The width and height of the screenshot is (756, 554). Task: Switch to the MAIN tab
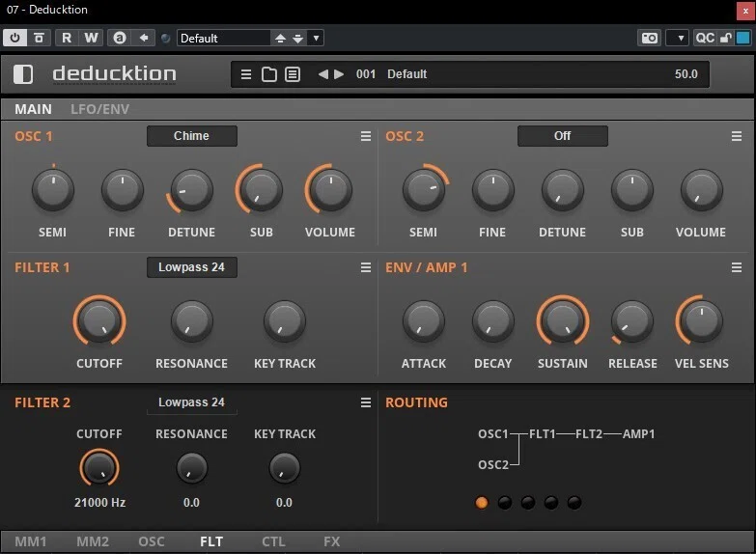tap(33, 109)
